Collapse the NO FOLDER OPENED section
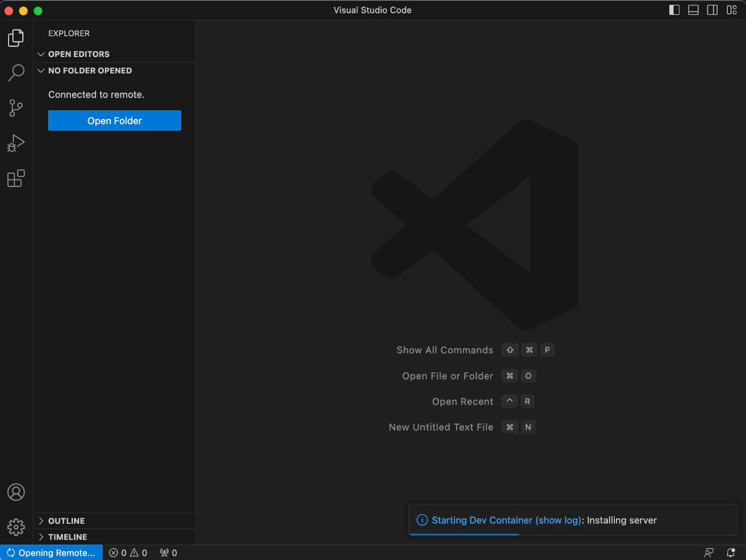This screenshot has width=746, height=560. pos(115,71)
